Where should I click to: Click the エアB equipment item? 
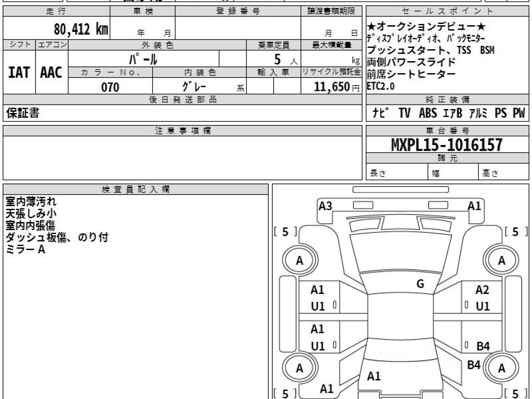coord(453,113)
